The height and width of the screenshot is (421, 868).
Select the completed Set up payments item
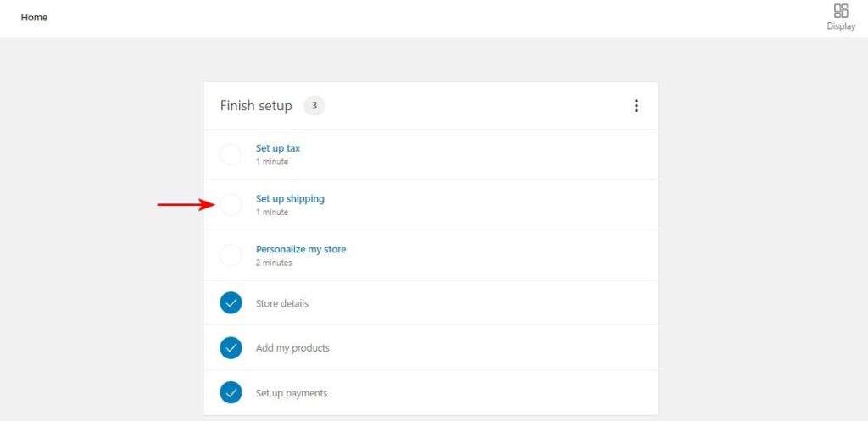click(x=292, y=393)
